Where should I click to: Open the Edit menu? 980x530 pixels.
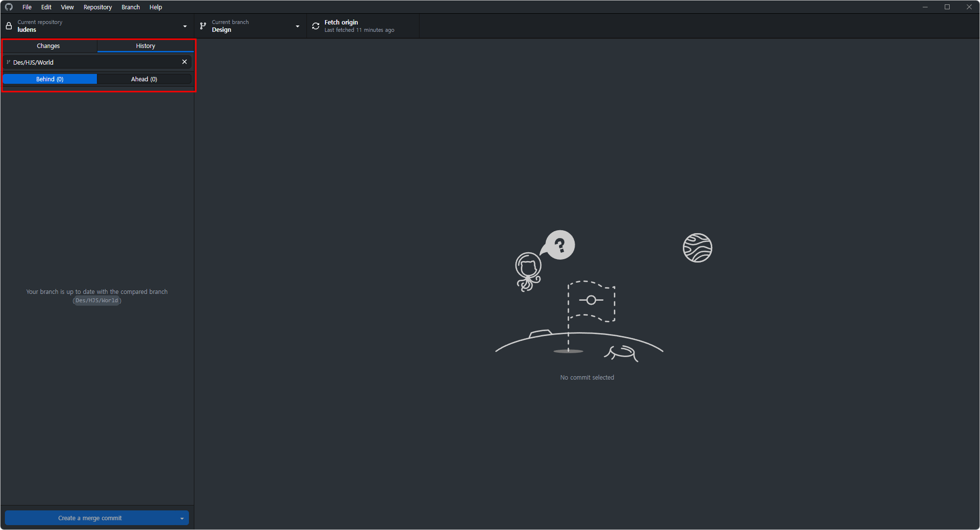click(46, 7)
